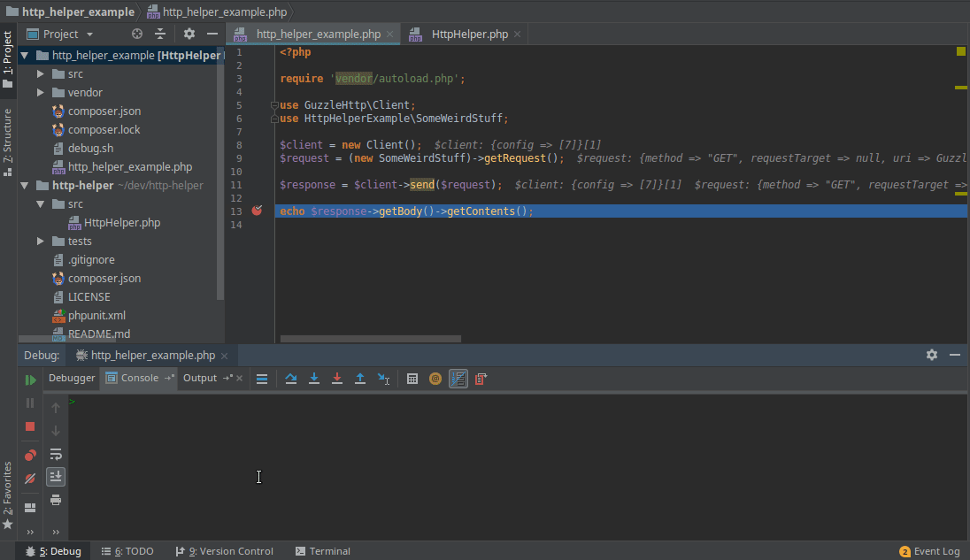Click the Run to Cursor icon
Image resolution: width=970 pixels, height=560 pixels.
pos(383,379)
